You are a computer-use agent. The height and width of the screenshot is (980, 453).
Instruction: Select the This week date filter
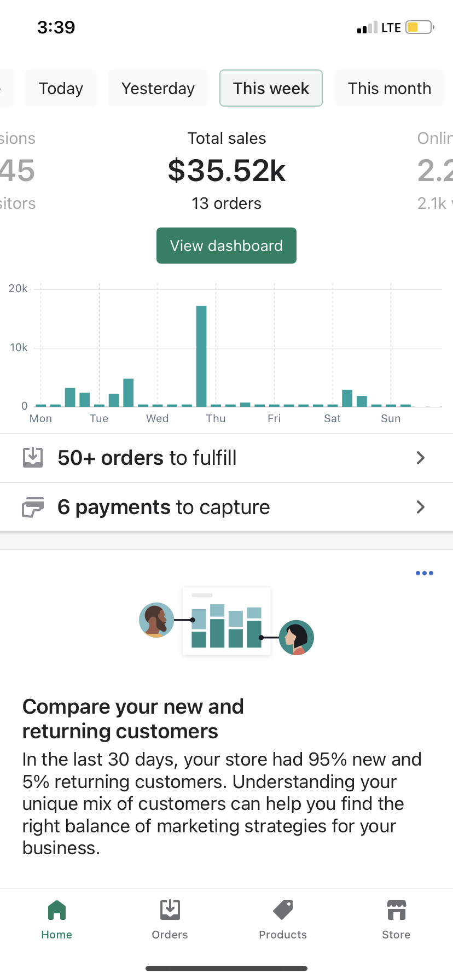[x=271, y=88]
